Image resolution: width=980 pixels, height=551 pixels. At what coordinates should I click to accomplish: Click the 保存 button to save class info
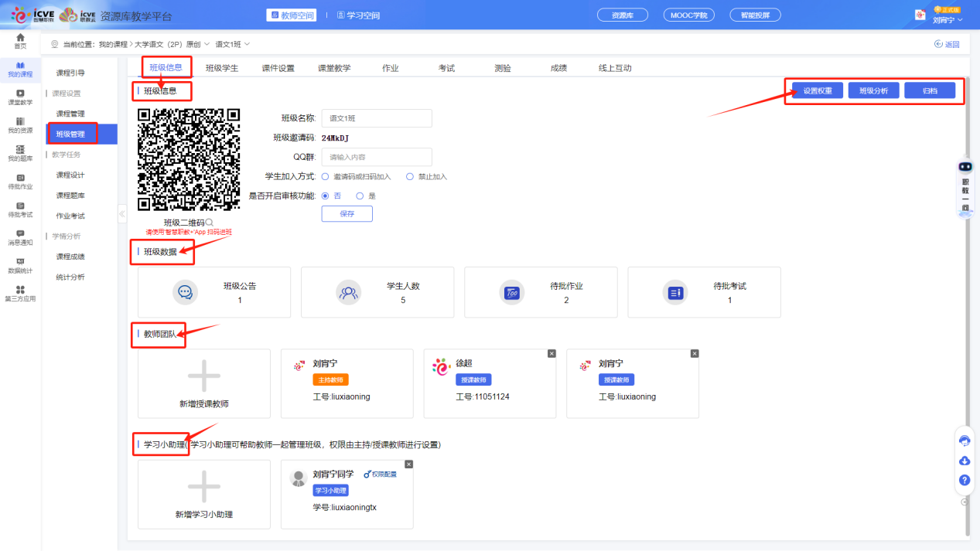coord(347,213)
